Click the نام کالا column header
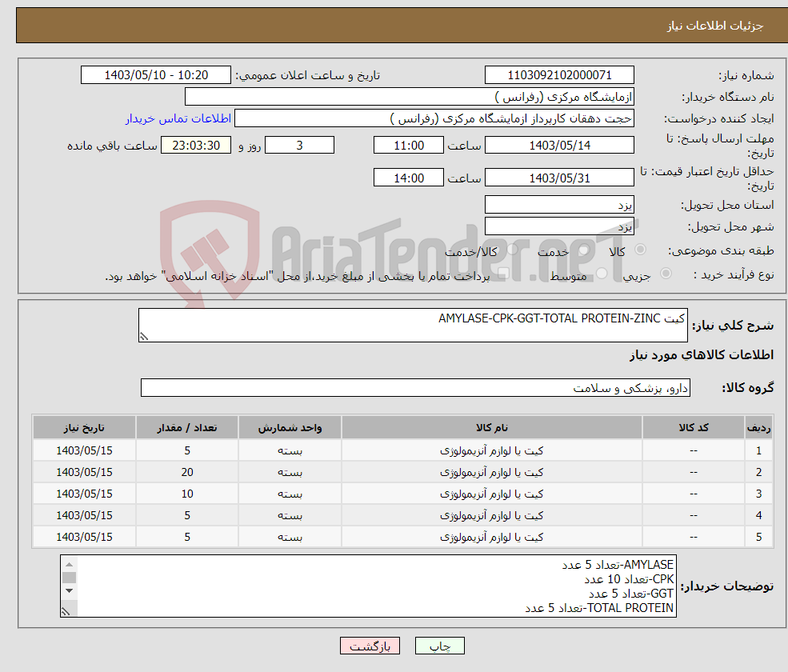This screenshot has width=788, height=672. click(x=491, y=428)
